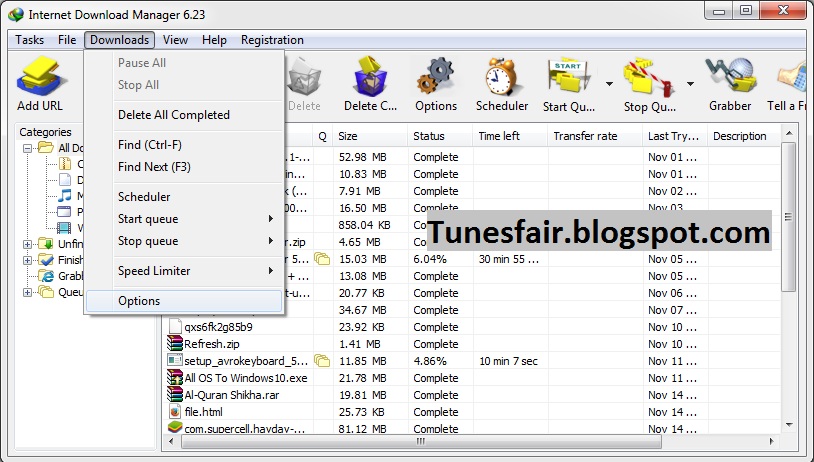Image resolution: width=814 pixels, height=462 pixels.
Task: Click the 52.98 MB size cell
Action: pos(362,157)
